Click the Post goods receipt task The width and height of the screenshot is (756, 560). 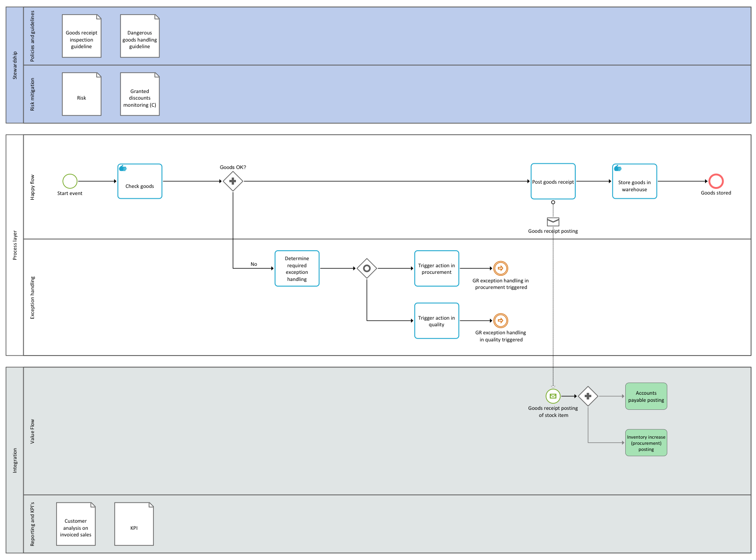coord(553,181)
